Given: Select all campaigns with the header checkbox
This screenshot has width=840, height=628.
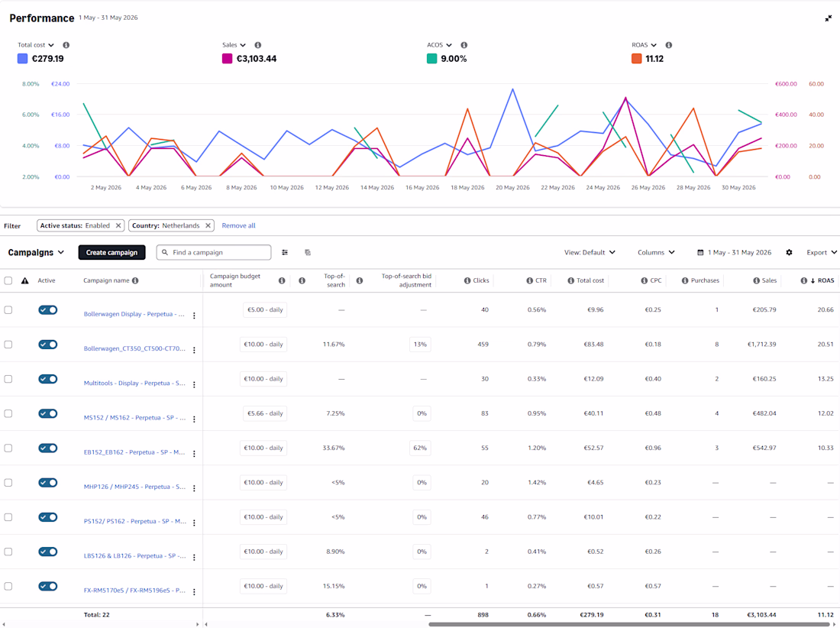Looking at the screenshot, I should 8,280.
